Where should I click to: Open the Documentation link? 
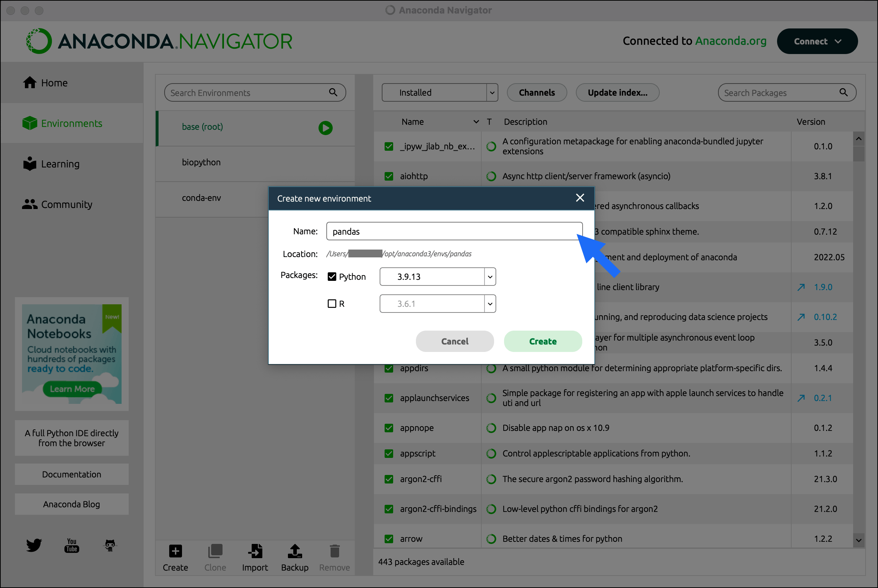tap(71, 474)
